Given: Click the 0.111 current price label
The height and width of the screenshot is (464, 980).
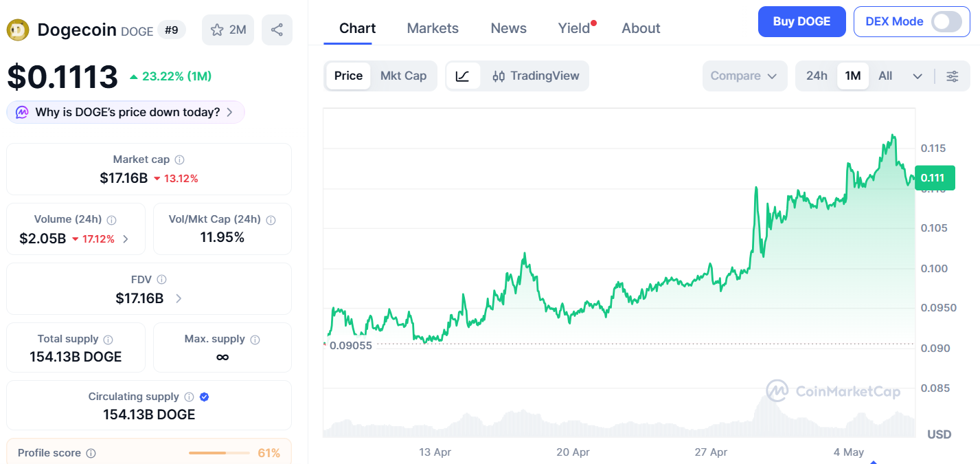Looking at the screenshot, I should [x=935, y=178].
